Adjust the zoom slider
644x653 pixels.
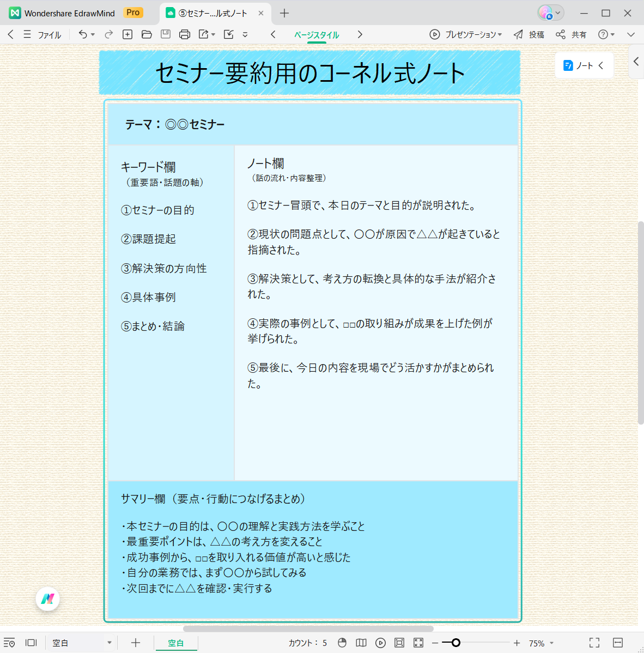pos(455,643)
